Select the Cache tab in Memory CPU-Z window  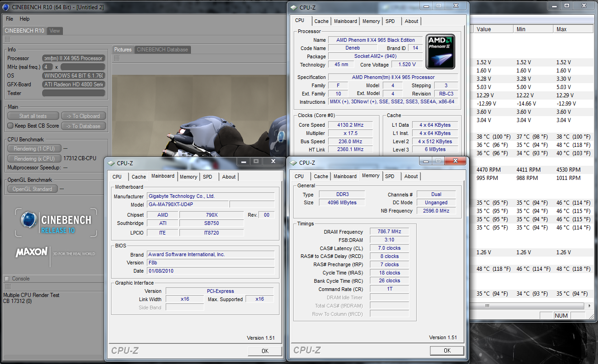321,176
